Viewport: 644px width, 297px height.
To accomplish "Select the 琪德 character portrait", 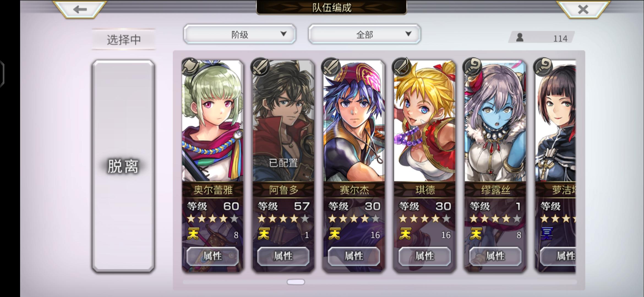I will (x=425, y=121).
